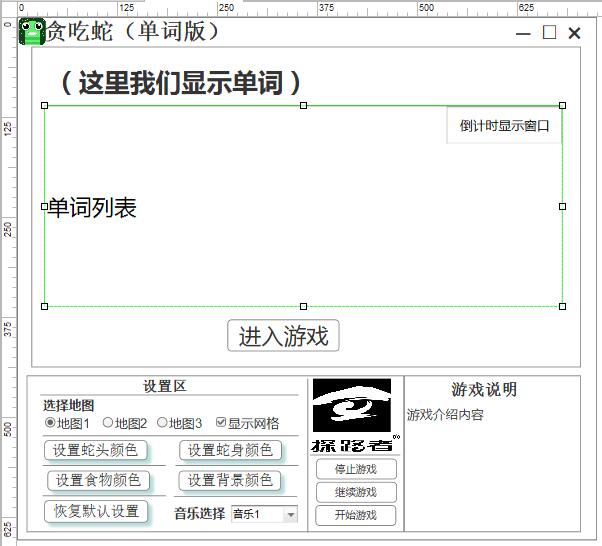Screen dimensions: 602x546
Task: Maximize the 贪吃蛇 window
Action: [549, 32]
